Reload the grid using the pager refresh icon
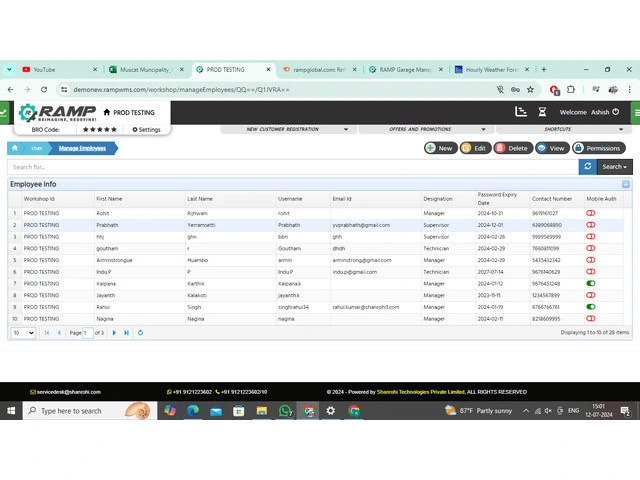This screenshot has width=640, height=480. (140, 332)
